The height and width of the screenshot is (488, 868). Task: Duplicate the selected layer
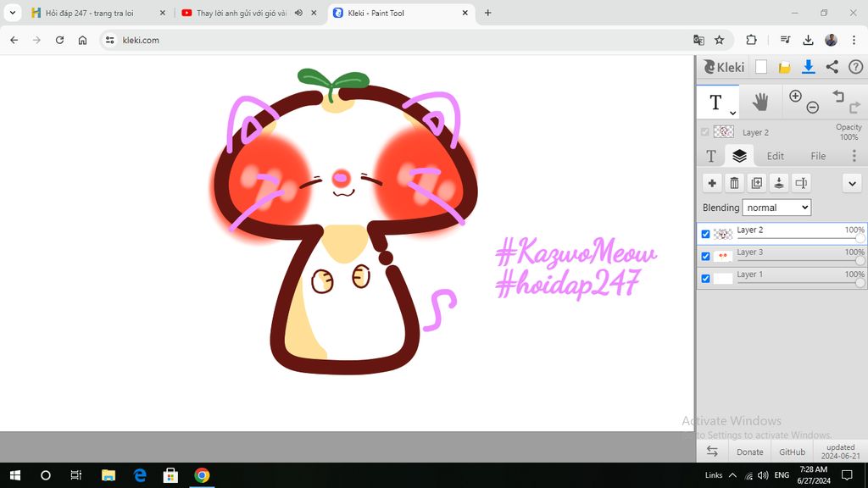756,183
